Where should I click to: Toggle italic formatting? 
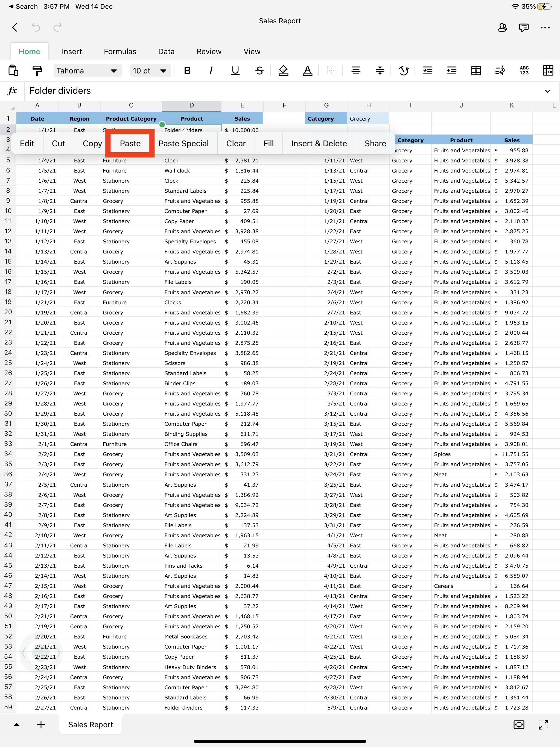point(211,71)
